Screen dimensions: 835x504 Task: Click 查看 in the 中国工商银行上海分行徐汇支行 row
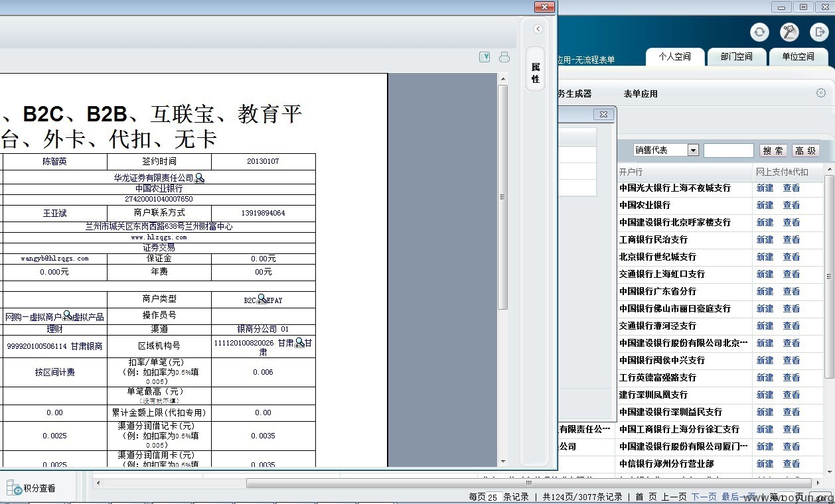(x=791, y=429)
